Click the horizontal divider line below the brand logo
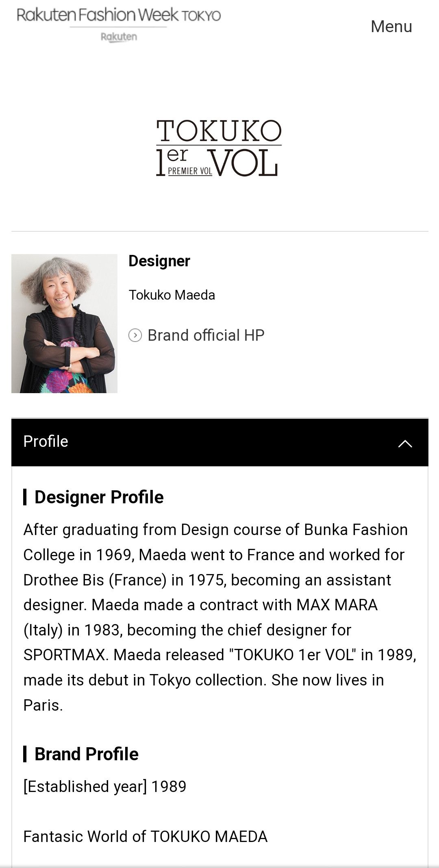Image resolution: width=439 pixels, height=868 pixels. (x=220, y=231)
